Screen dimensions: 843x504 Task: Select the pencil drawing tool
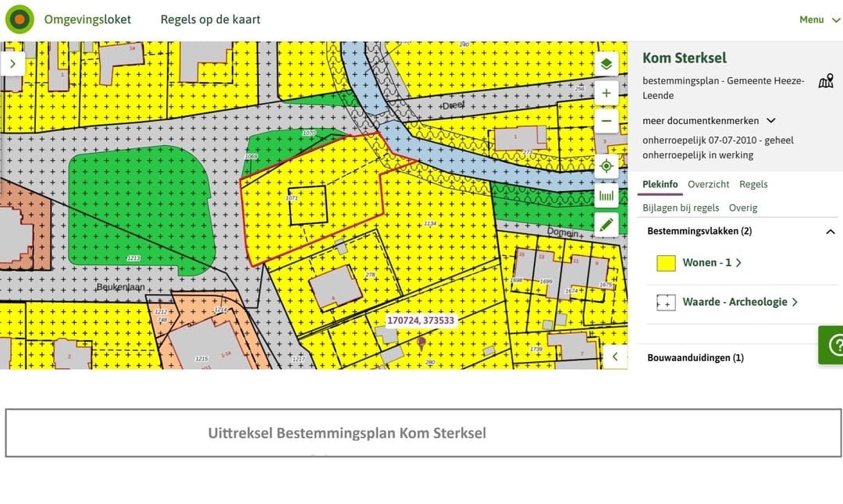click(x=606, y=225)
